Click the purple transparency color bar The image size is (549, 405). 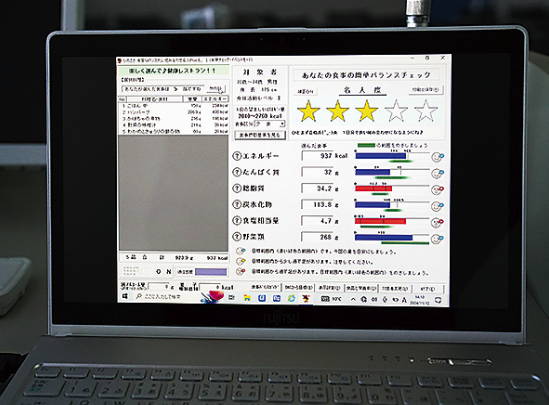tap(211, 272)
